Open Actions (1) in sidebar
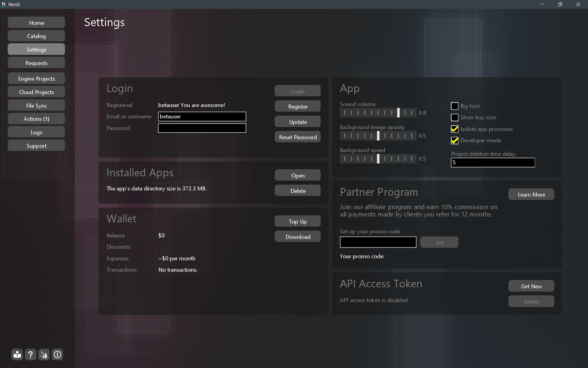The image size is (588, 368). [36, 119]
